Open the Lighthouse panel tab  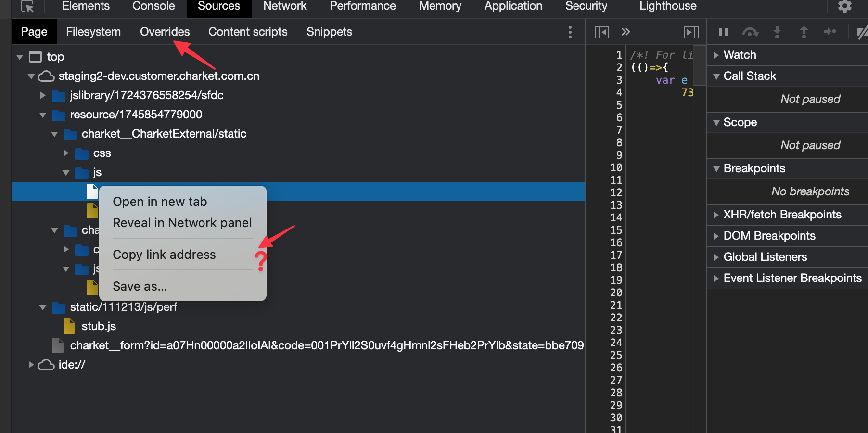tap(668, 6)
